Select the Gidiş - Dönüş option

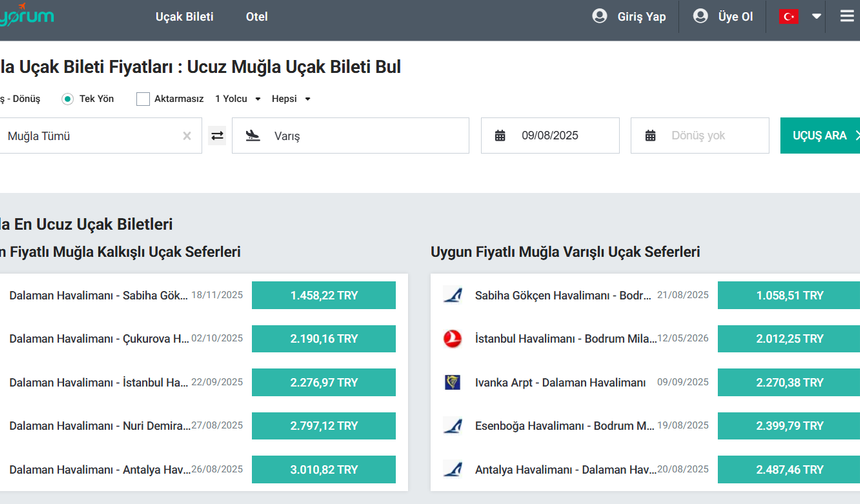(x=20, y=99)
